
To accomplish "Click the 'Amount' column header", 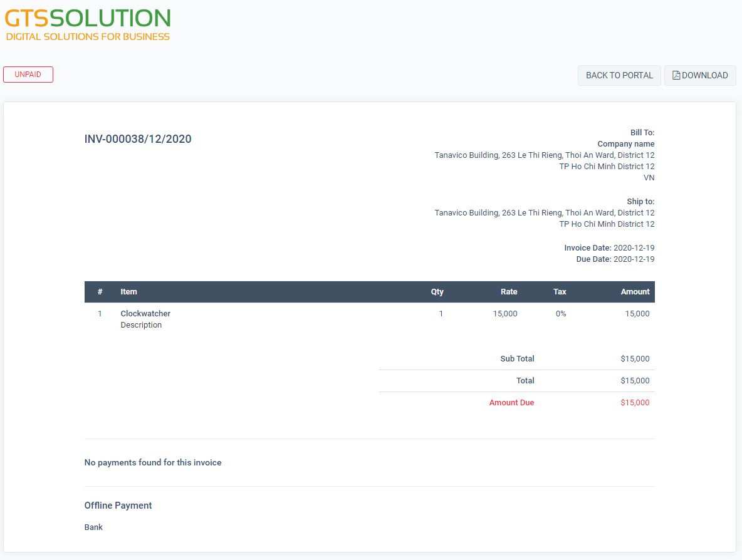I will pos(635,292).
